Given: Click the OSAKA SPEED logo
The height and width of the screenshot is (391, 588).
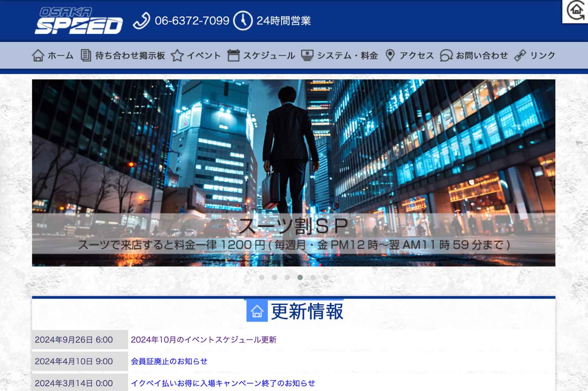Looking at the screenshot, I should (x=79, y=20).
